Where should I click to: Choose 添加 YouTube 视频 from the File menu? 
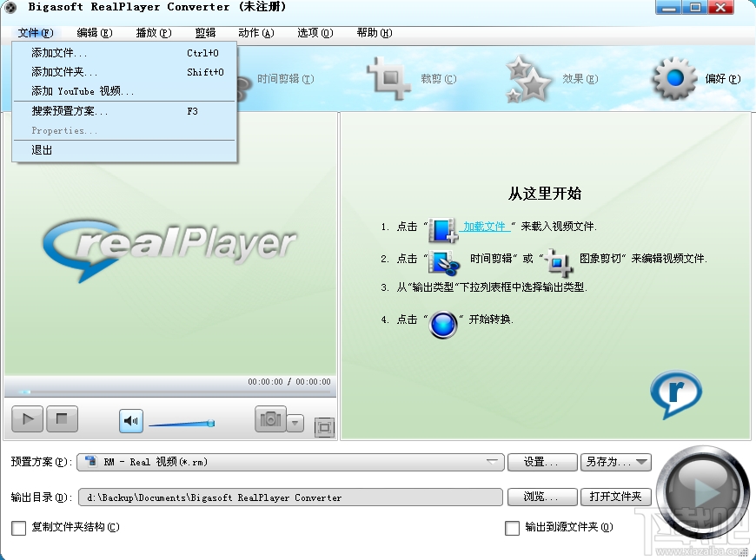click(x=79, y=91)
